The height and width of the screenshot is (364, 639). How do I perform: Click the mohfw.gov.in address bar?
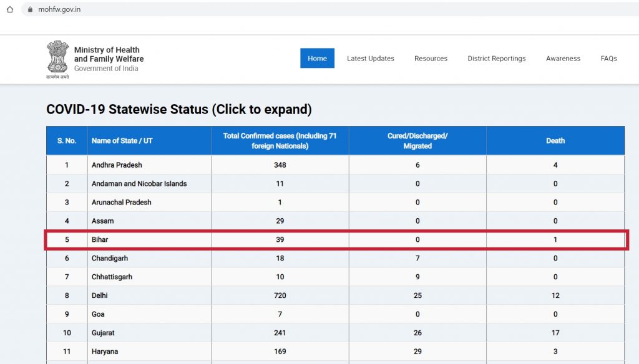point(330,9)
